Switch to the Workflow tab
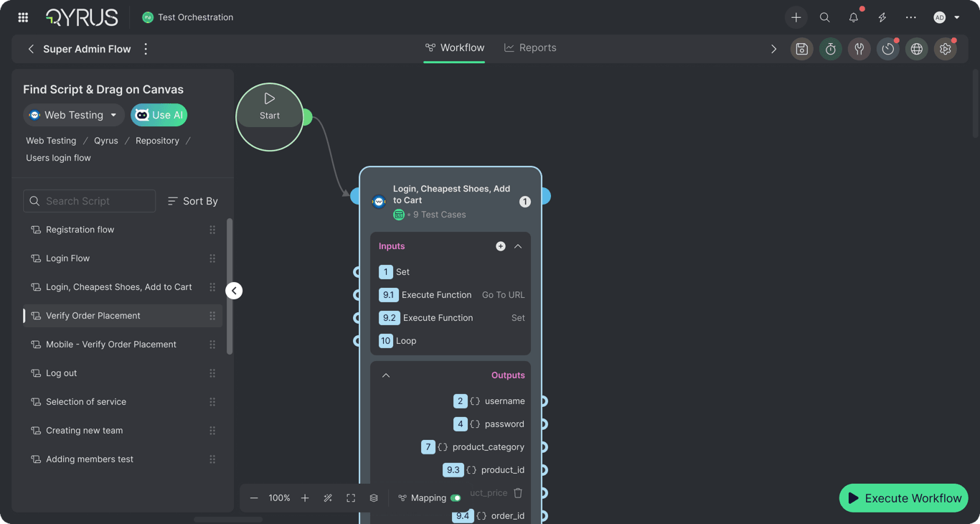This screenshot has width=980, height=524. (454, 47)
